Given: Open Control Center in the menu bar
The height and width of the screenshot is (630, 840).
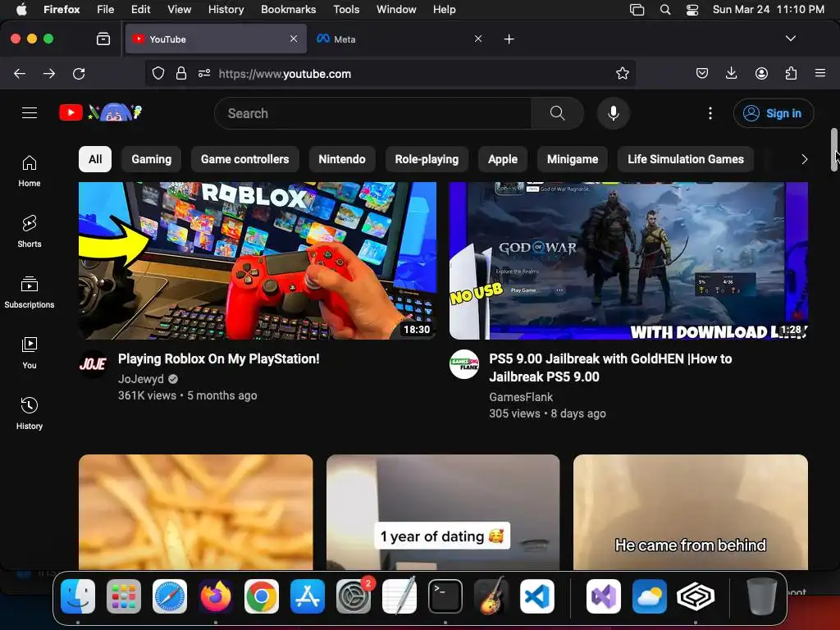Looking at the screenshot, I should point(692,9).
